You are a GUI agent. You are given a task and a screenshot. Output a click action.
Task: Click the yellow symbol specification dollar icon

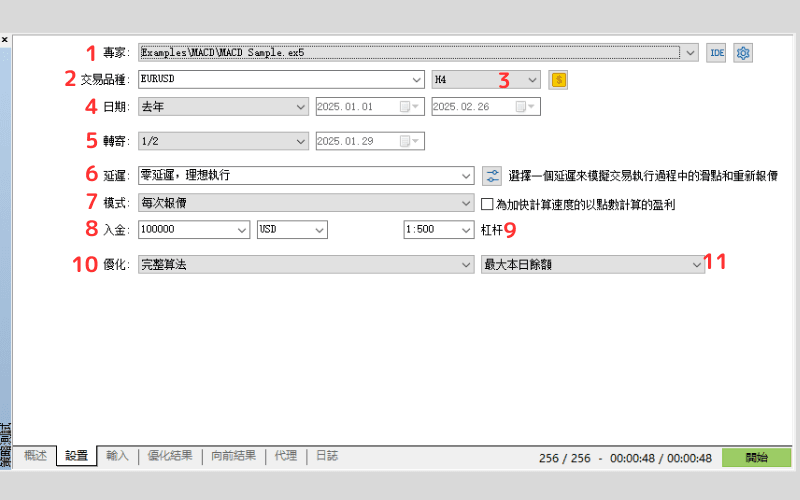pyautogui.click(x=559, y=80)
